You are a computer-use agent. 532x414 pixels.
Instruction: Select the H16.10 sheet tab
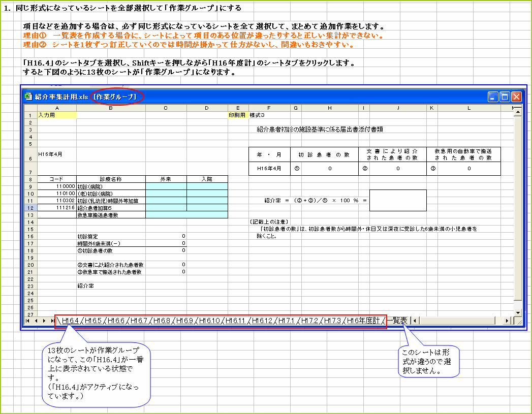tap(209, 321)
